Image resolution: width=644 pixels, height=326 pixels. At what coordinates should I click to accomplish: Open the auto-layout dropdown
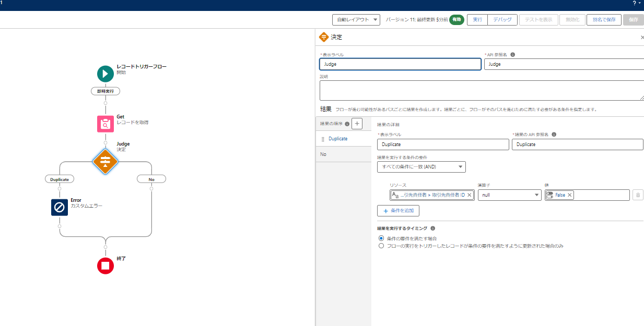[357, 20]
